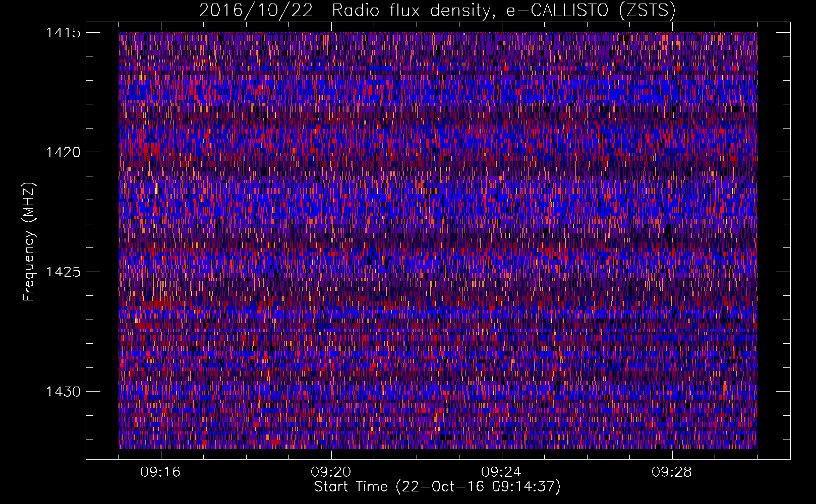
Task: Click the 'Start Time (22-Oct-16 09:14:37)' label
Action: (437, 487)
